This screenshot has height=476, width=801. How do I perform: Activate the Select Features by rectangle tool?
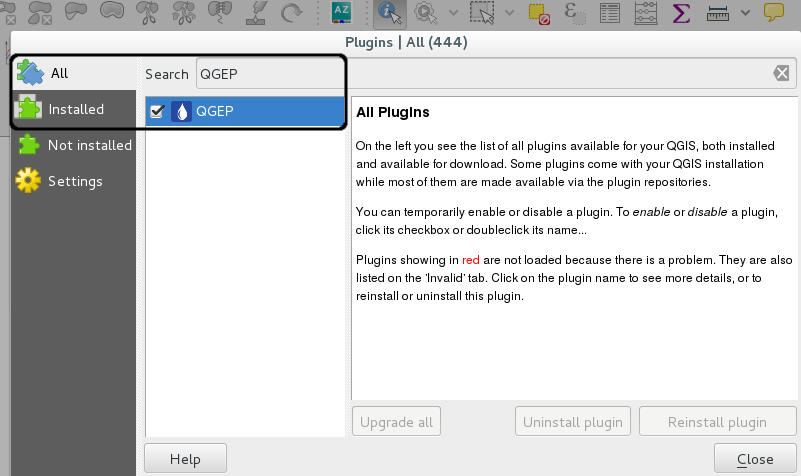coord(482,12)
